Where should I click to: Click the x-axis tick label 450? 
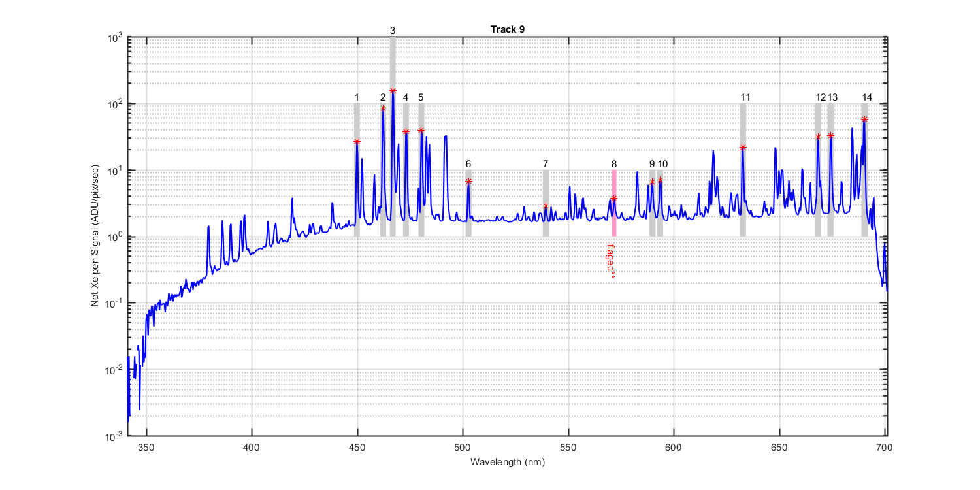(x=357, y=449)
